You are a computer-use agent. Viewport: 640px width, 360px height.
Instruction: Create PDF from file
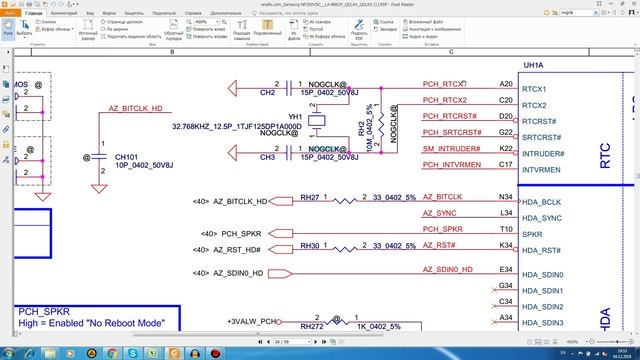tap(294, 29)
